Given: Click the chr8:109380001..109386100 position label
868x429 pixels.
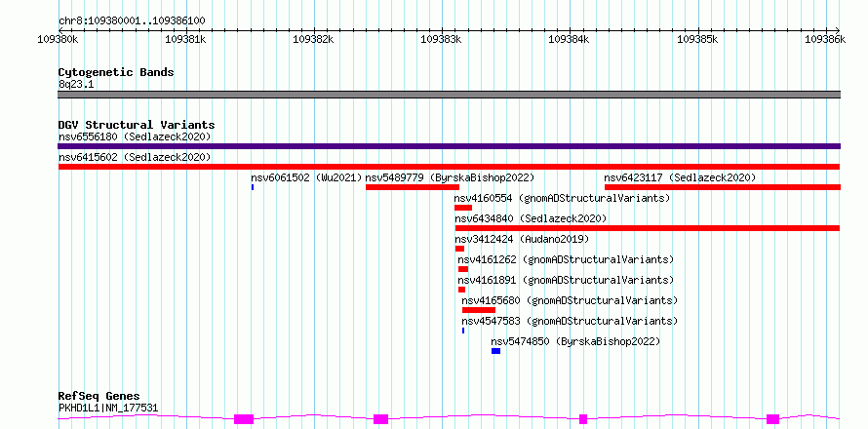Looking at the screenshot, I should click(132, 21).
